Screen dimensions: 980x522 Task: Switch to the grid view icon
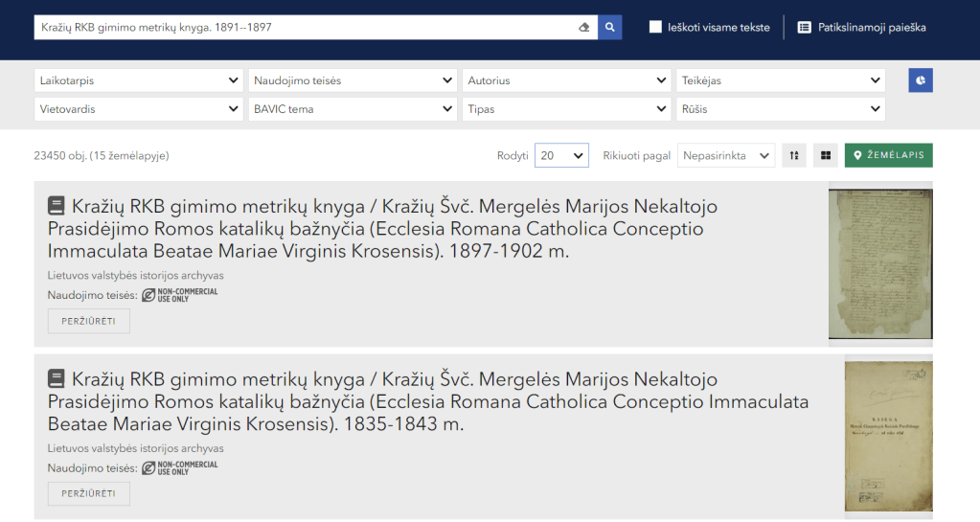click(825, 155)
